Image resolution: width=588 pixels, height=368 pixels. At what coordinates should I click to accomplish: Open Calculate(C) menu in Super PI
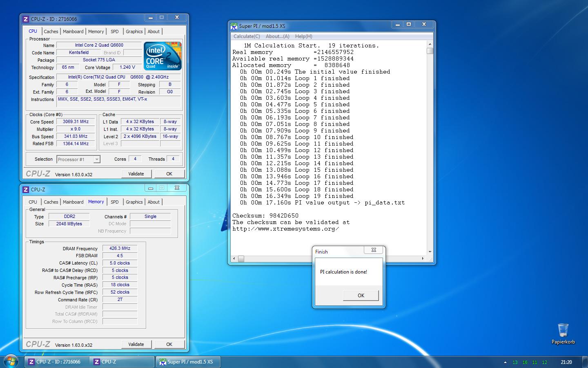coord(247,36)
